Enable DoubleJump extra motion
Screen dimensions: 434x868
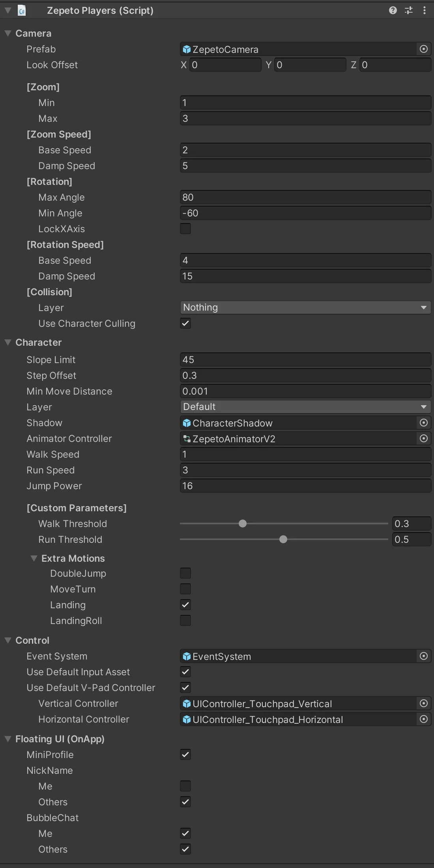coord(185,573)
